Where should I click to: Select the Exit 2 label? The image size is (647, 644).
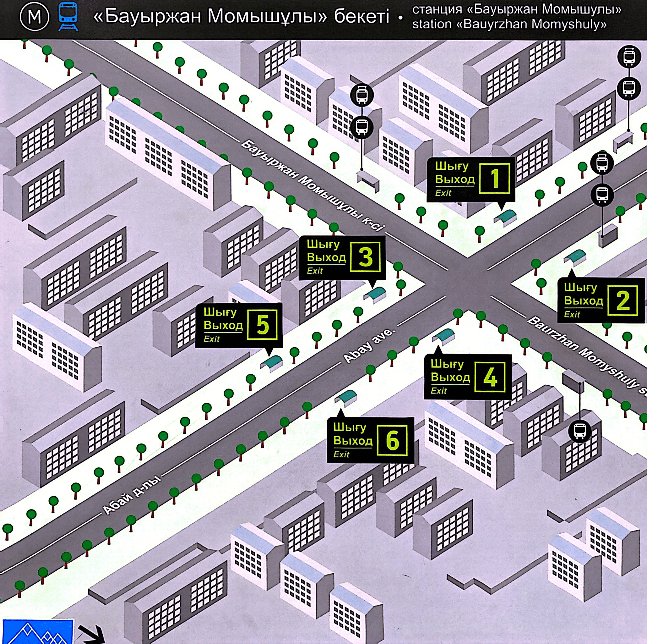point(601,300)
